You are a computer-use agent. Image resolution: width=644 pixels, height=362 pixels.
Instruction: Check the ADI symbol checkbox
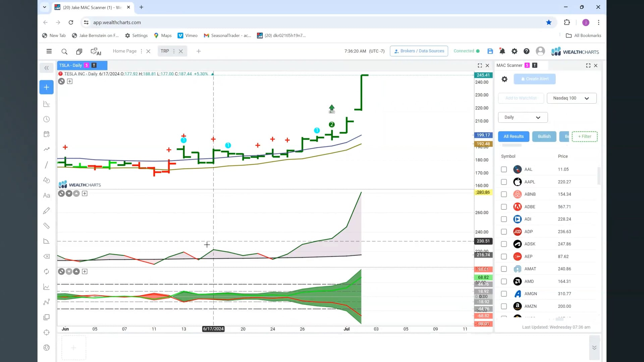(x=504, y=219)
